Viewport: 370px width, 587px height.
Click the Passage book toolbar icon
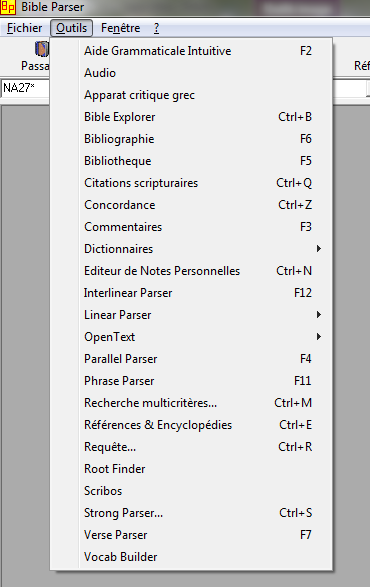tap(42, 49)
